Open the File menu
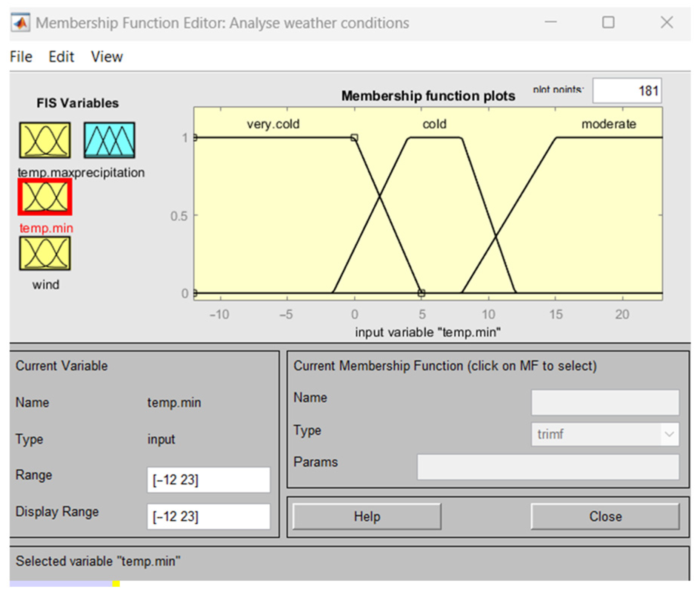 21,57
